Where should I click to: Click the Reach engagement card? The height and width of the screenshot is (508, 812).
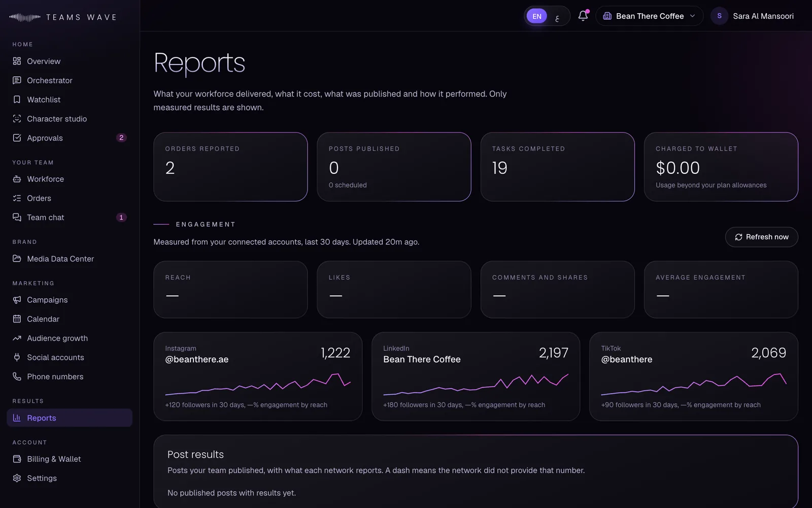click(x=230, y=290)
